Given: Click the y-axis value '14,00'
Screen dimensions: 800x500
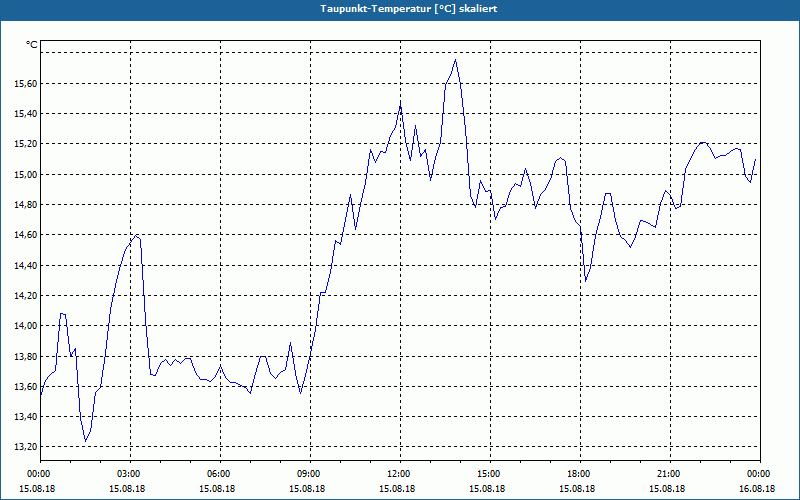Looking at the screenshot, I should pyautogui.click(x=25, y=326).
